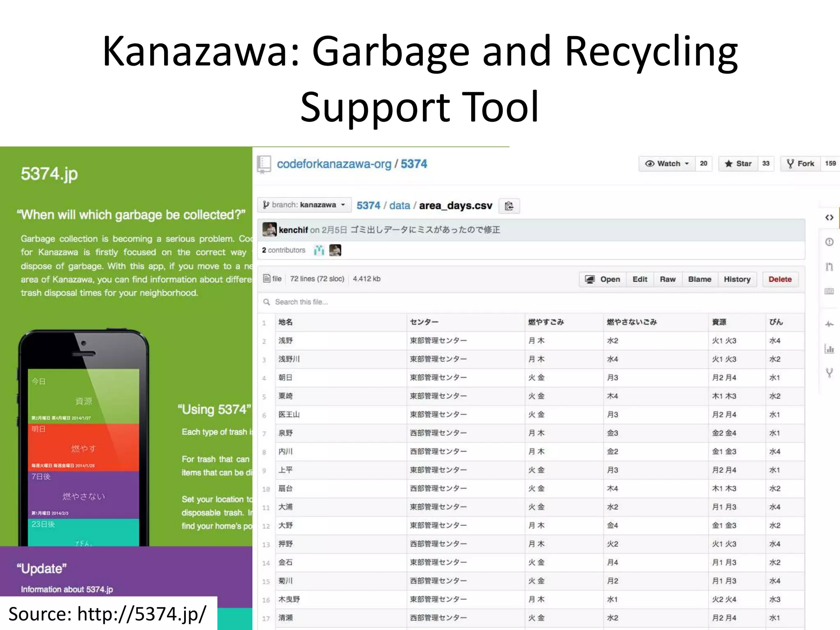Go to the 5374 breadcrumb root folder
The height and width of the screenshot is (630, 840).
[x=368, y=205]
